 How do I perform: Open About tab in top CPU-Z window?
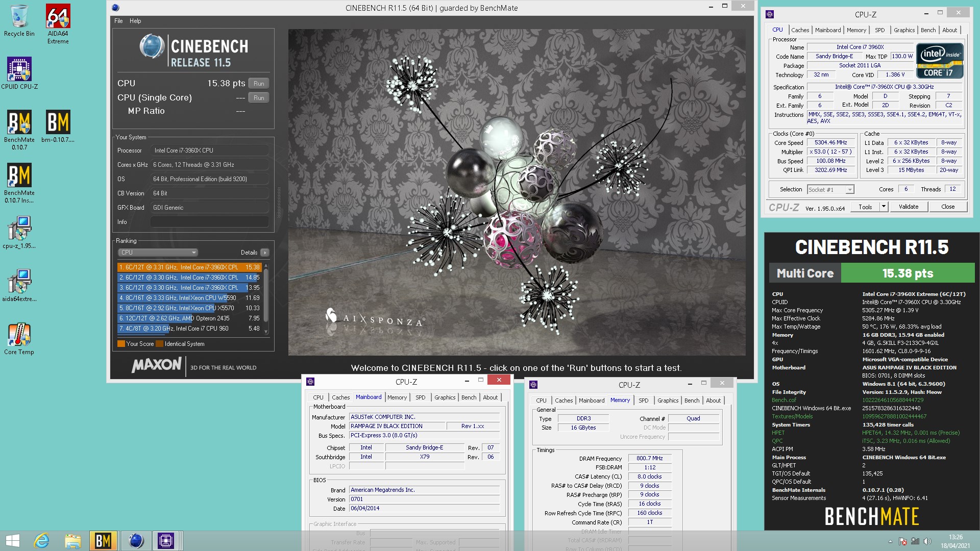pyautogui.click(x=949, y=30)
